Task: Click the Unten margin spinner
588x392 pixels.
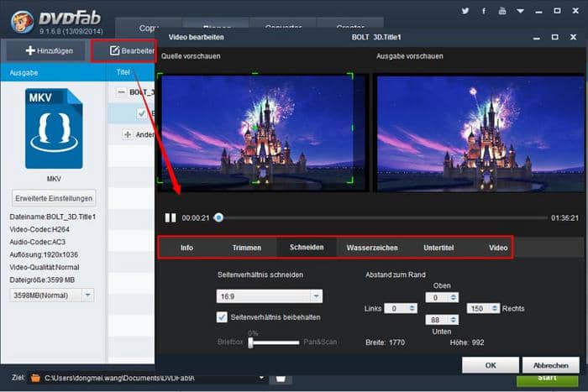Action: (454, 320)
